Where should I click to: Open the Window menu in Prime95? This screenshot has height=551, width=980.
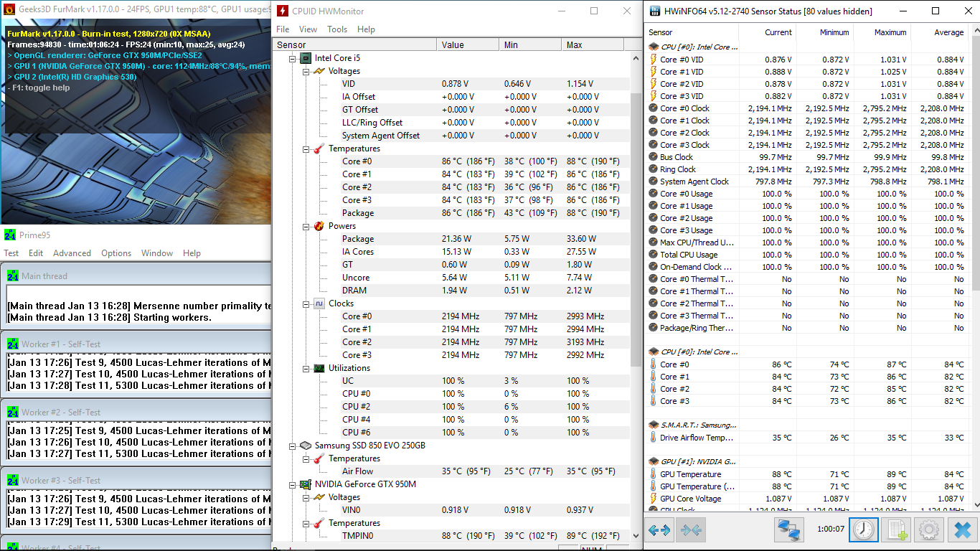coord(157,253)
